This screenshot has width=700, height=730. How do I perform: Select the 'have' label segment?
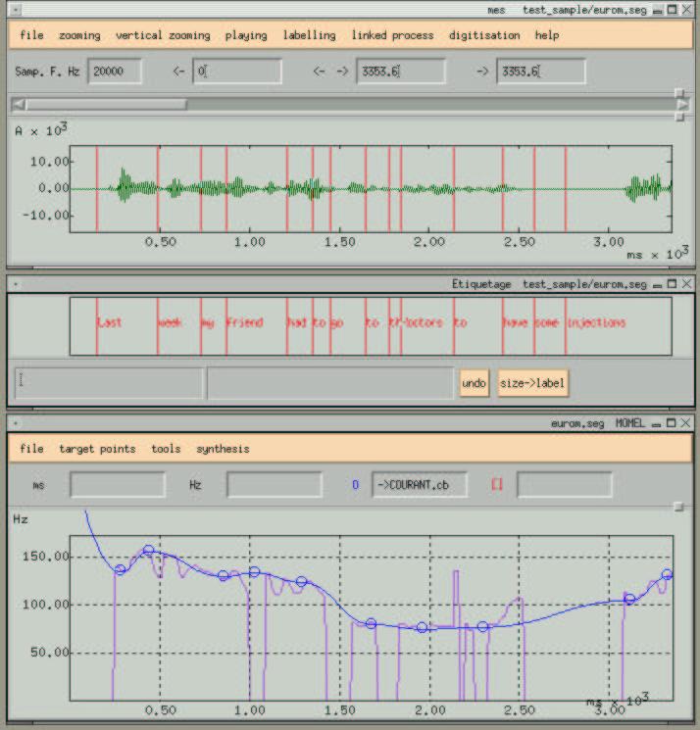[x=515, y=322]
